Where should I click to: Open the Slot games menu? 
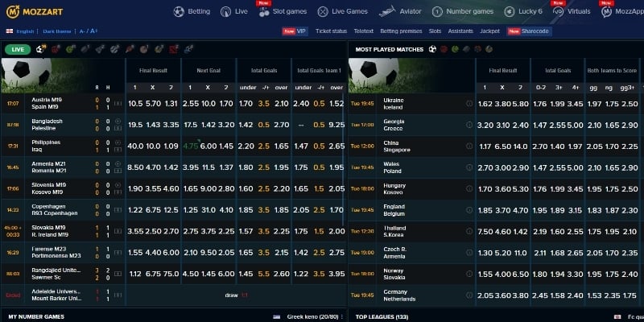[283, 11]
